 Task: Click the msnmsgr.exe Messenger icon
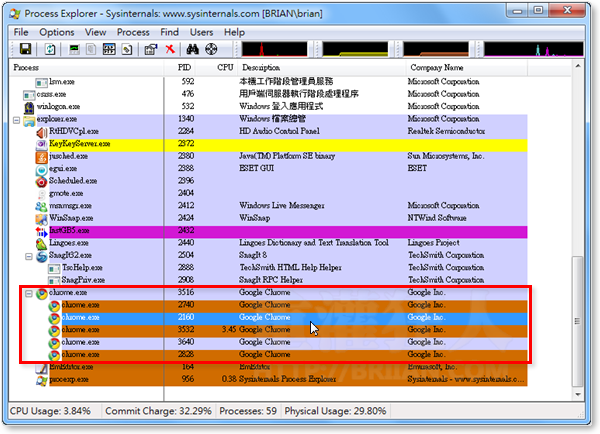click(x=41, y=207)
